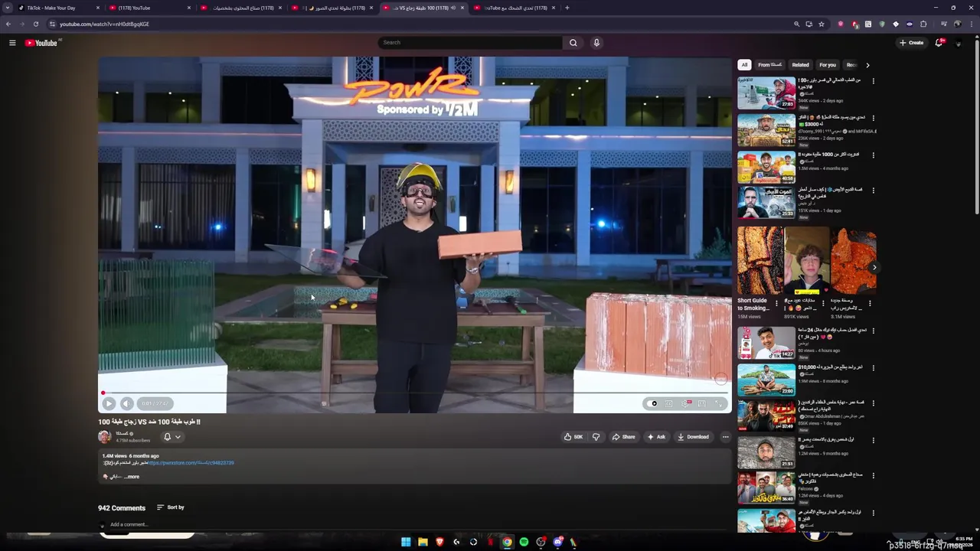
Task: Open the browser zoom magnifier icon
Action: coord(797,24)
